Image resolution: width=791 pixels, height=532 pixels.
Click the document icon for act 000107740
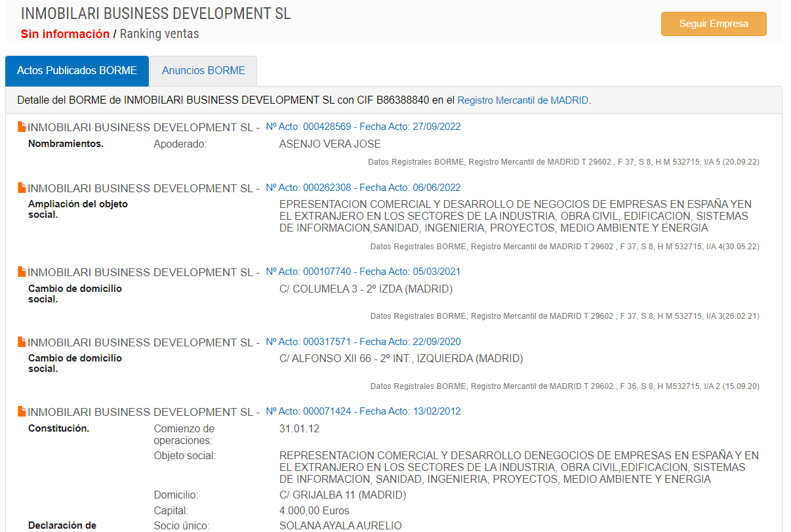coord(22,272)
